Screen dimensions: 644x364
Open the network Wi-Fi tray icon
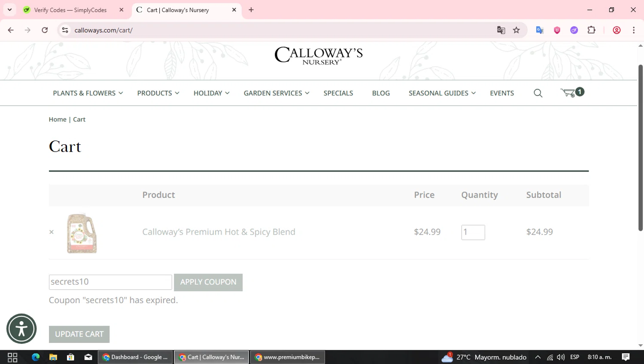[550, 357]
